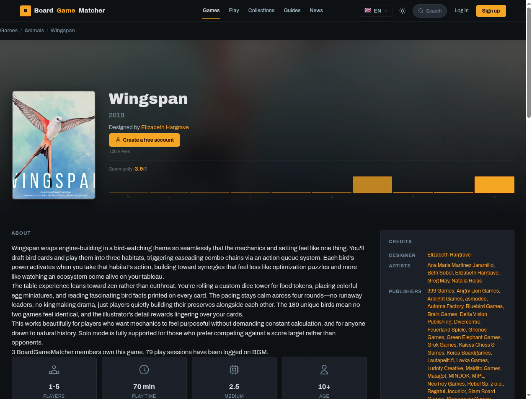
Task: Open publisher 999 Games
Action: pyautogui.click(x=441, y=291)
